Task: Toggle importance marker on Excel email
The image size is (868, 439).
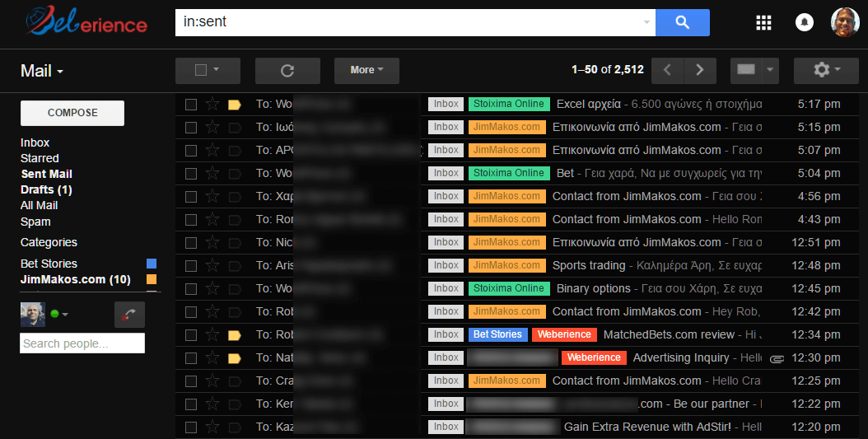Action: [x=235, y=105]
